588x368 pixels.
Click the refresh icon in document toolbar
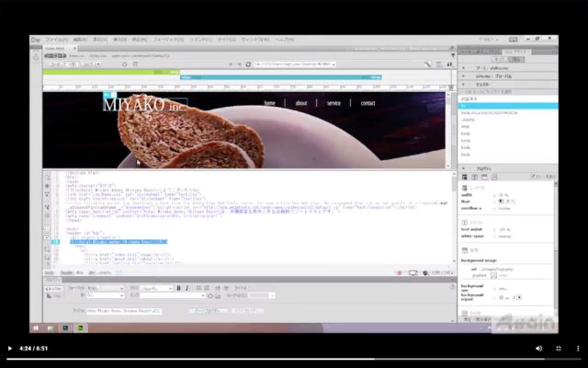tap(248, 64)
